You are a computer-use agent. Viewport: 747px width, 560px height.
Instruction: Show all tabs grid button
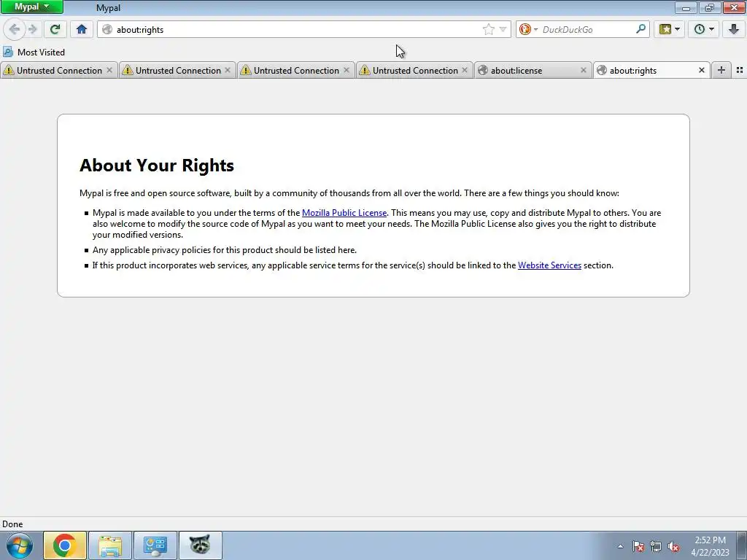740,70
